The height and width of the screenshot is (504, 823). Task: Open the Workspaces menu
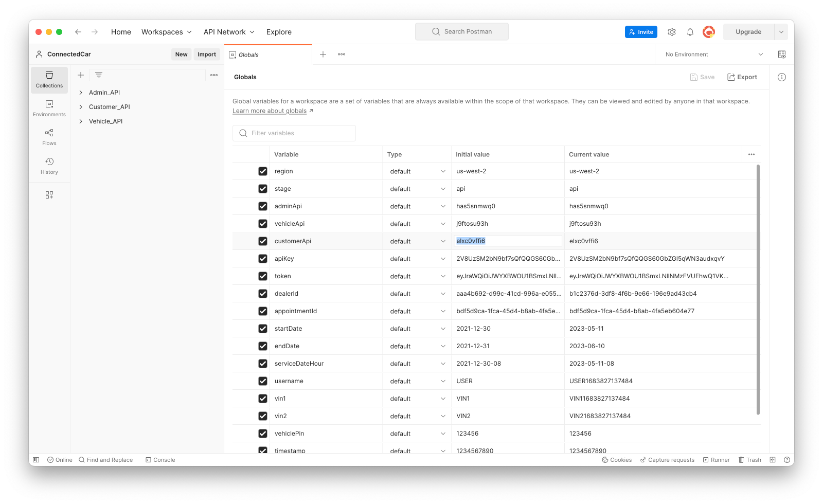(167, 32)
